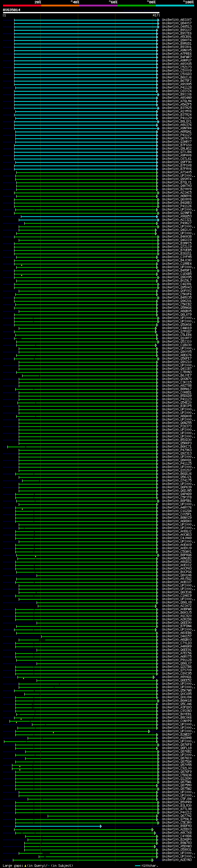197x868 pixels.
Task: Select the UniRef100_B7FMY6 row
Action: click(x=177, y=169)
